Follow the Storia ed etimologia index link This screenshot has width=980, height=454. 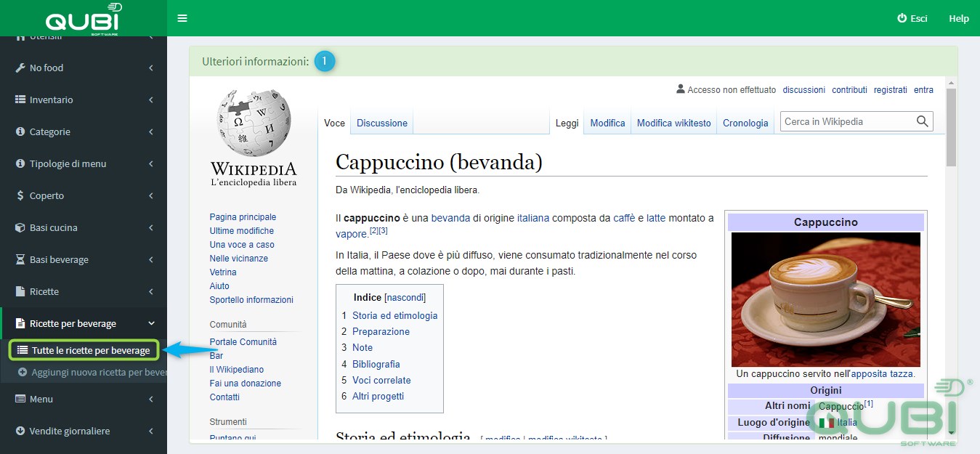click(395, 315)
